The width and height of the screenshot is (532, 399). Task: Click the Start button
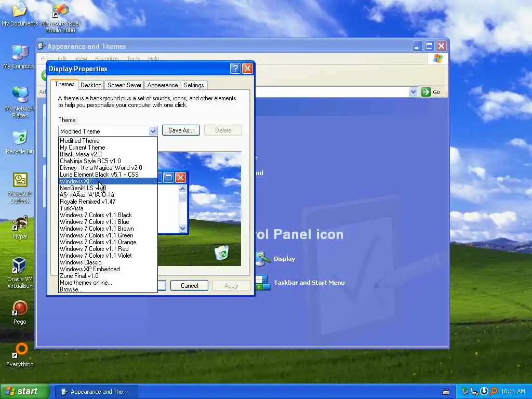click(24, 392)
